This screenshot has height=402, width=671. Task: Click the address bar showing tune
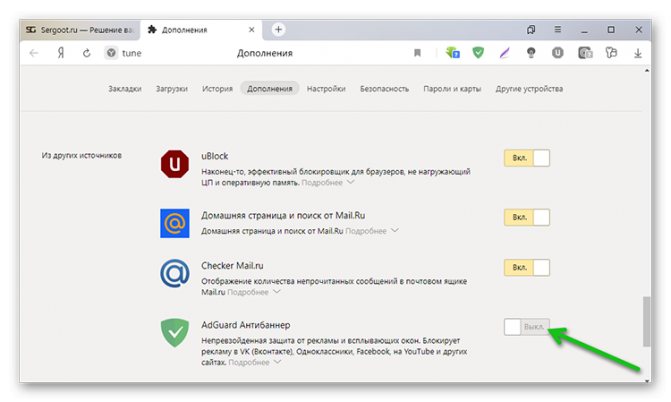tap(132, 53)
